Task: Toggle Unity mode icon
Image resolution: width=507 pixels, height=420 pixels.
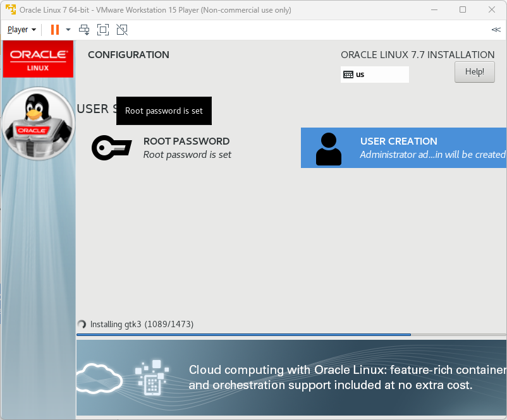Action: tap(122, 30)
